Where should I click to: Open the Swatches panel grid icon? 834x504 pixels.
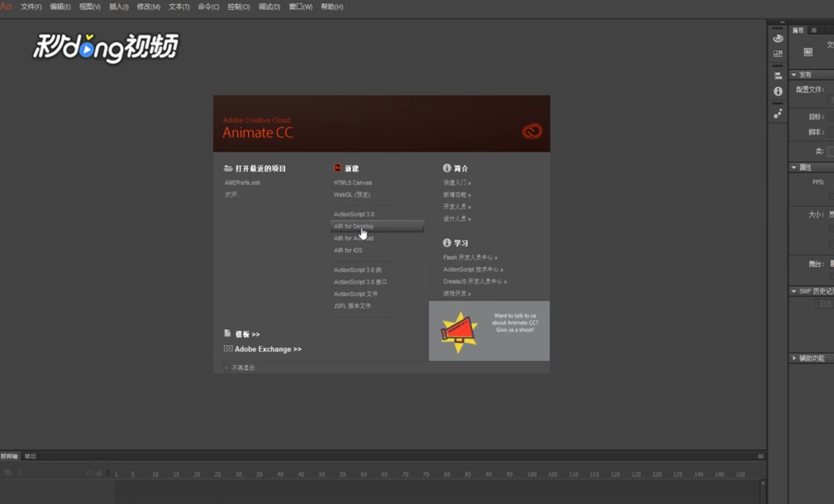click(x=778, y=54)
